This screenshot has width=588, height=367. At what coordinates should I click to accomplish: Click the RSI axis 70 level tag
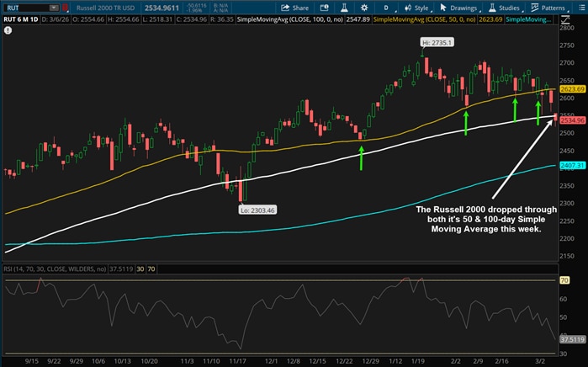click(x=564, y=280)
